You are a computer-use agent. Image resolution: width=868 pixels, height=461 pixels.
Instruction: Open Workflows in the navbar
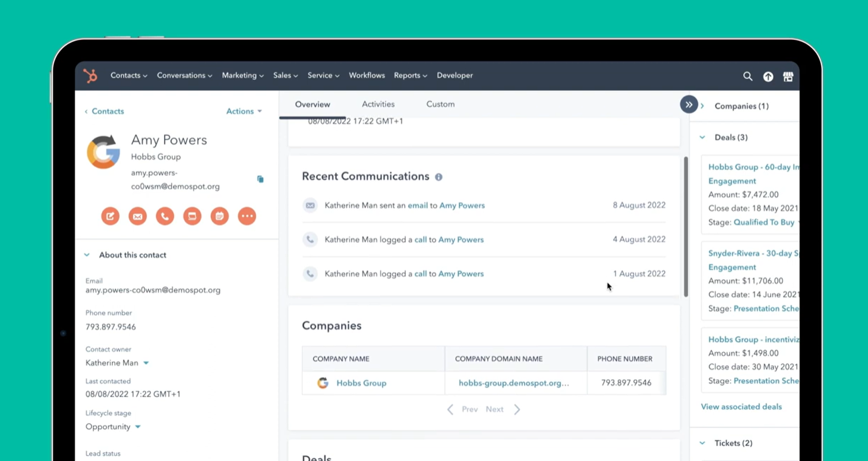click(367, 75)
